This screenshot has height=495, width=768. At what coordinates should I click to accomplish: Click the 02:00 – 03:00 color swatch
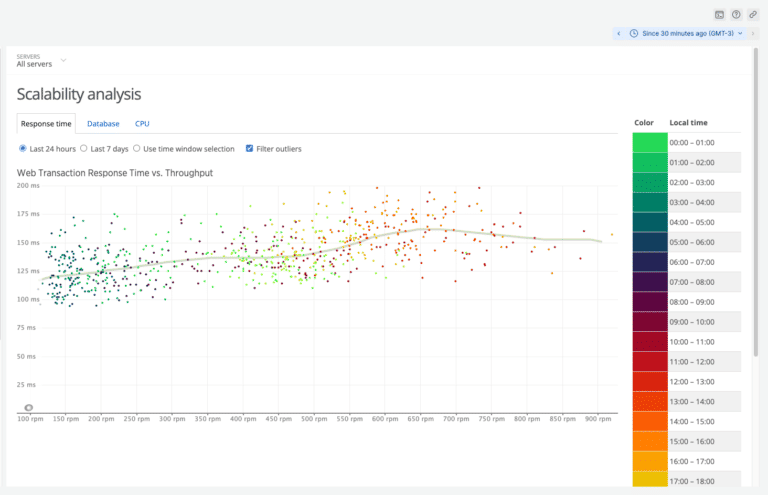coord(650,183)
